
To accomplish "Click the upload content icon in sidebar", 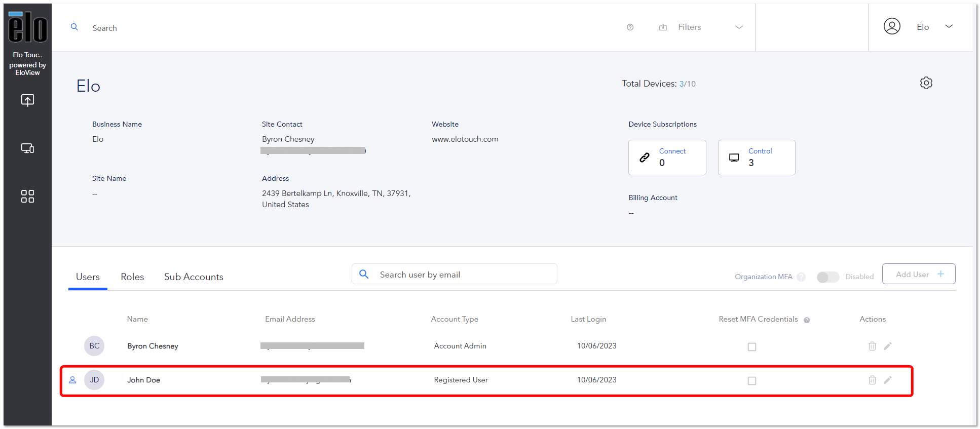I will point(27,100).
